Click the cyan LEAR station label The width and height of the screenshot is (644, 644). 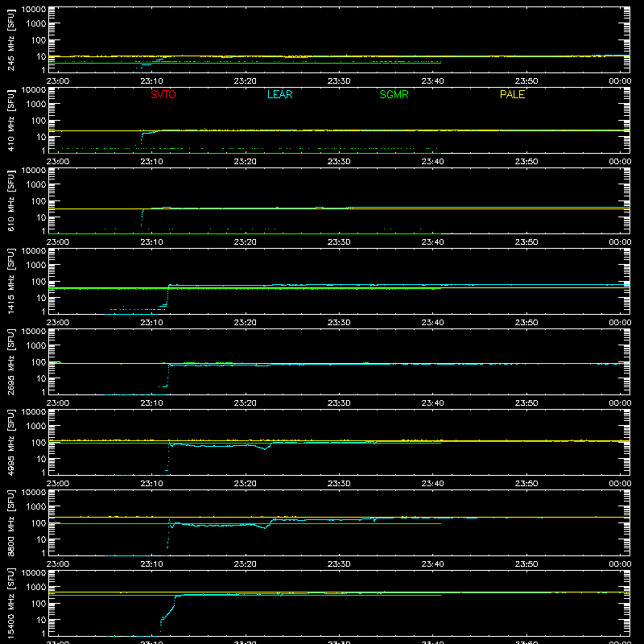pyautogui.click(x=279, y=94)
